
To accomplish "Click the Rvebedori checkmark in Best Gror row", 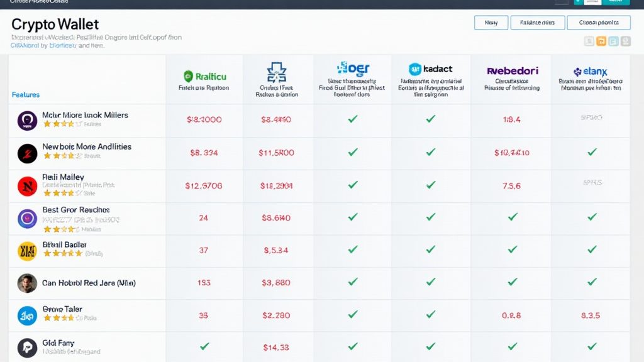I will [513, 217].
